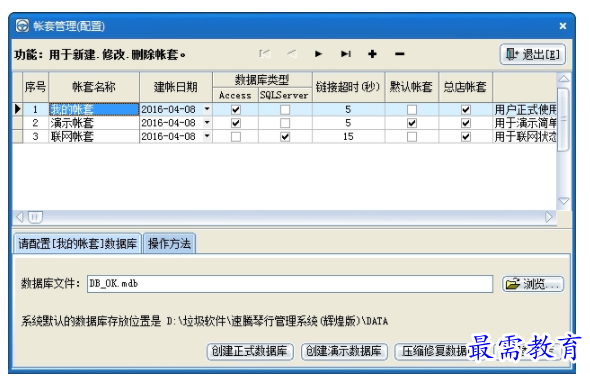Toggle Access checkbox for 我的帐套

(x=236, y=110)
